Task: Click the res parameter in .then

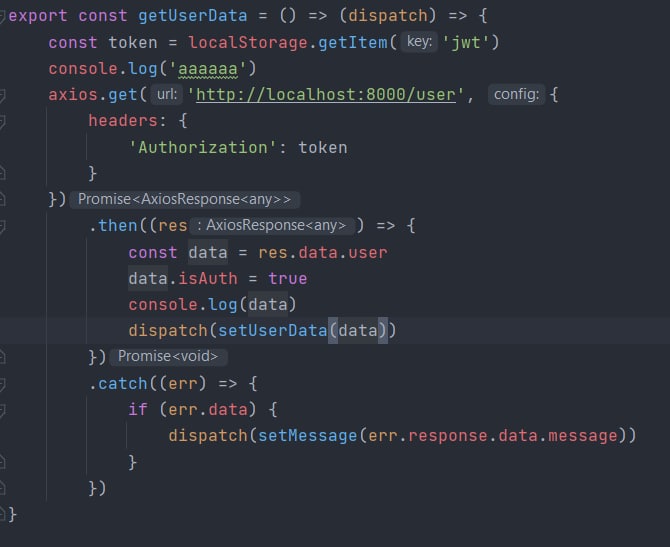Action: coord(173,226)
